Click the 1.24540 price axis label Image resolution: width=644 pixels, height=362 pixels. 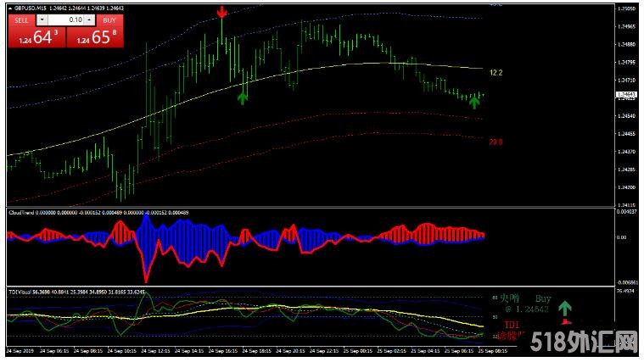626,116
